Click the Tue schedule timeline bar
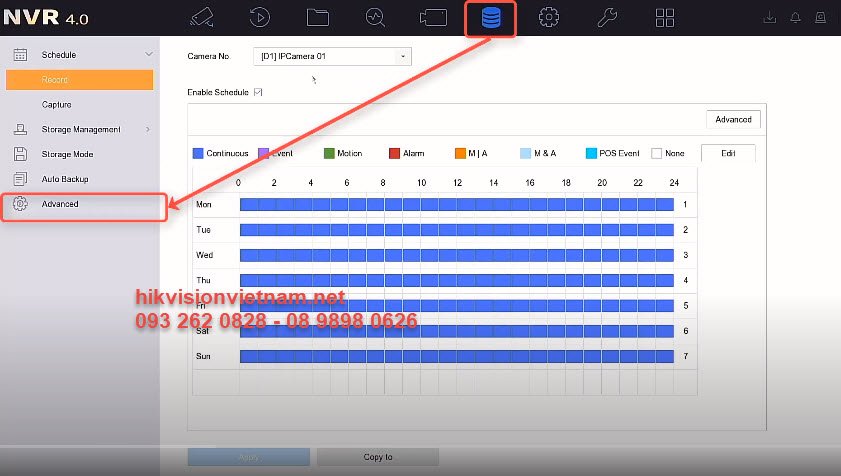Image resolution: width=841 pixels, height=476 pixels. tap(457, 230)
